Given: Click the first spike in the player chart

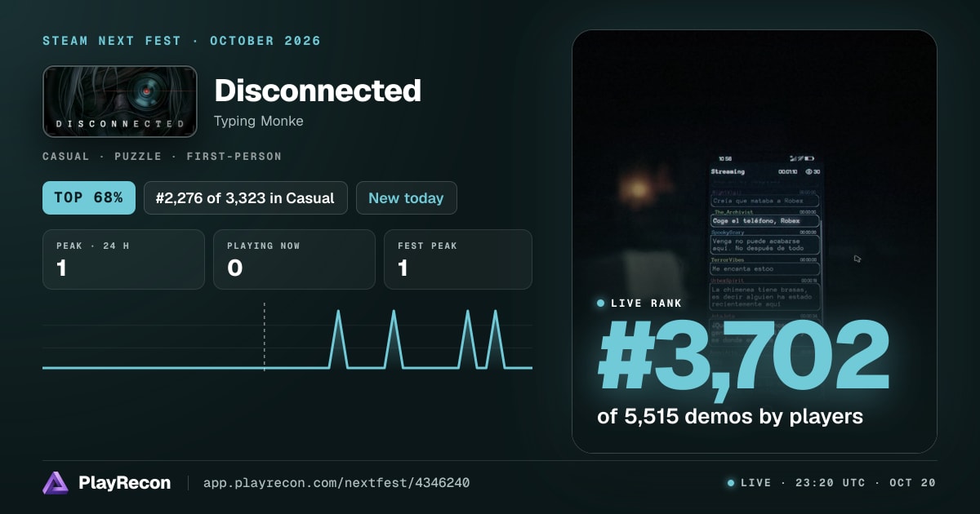Looking at the screenshot, I should tap(339, 339).
